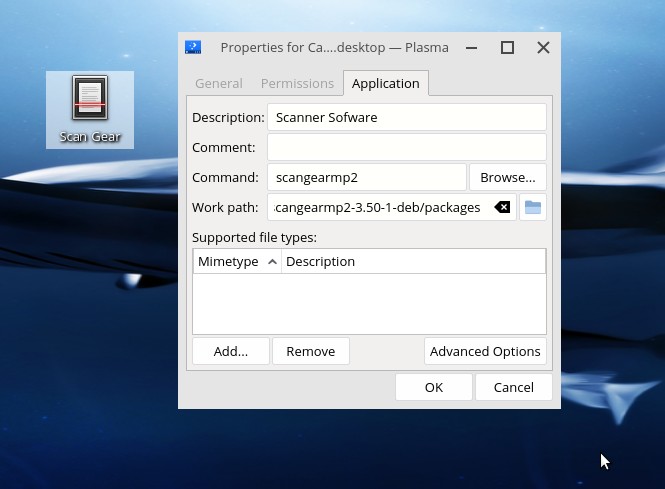Open folder chooser beside Work path
This screenshot has height=489, width=665.
tap(533, 207)
